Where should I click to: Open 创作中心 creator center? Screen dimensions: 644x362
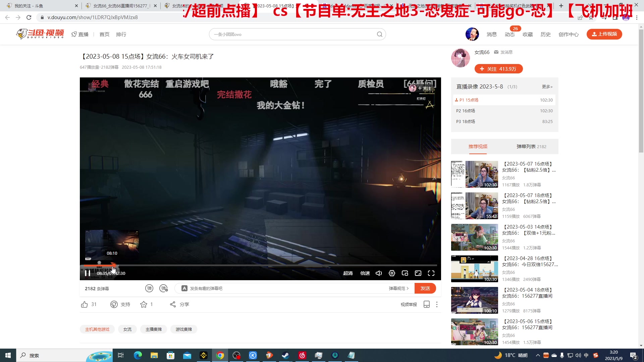(x=569, y=34)
